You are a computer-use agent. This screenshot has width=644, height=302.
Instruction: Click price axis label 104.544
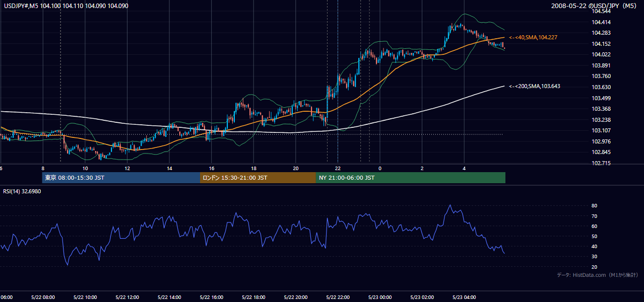point(602,12)
